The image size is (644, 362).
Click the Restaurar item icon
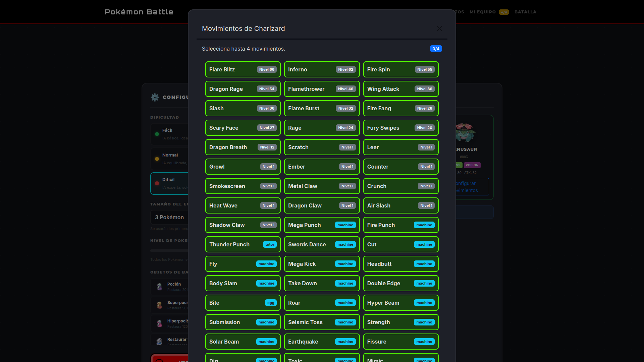[159, 341]
